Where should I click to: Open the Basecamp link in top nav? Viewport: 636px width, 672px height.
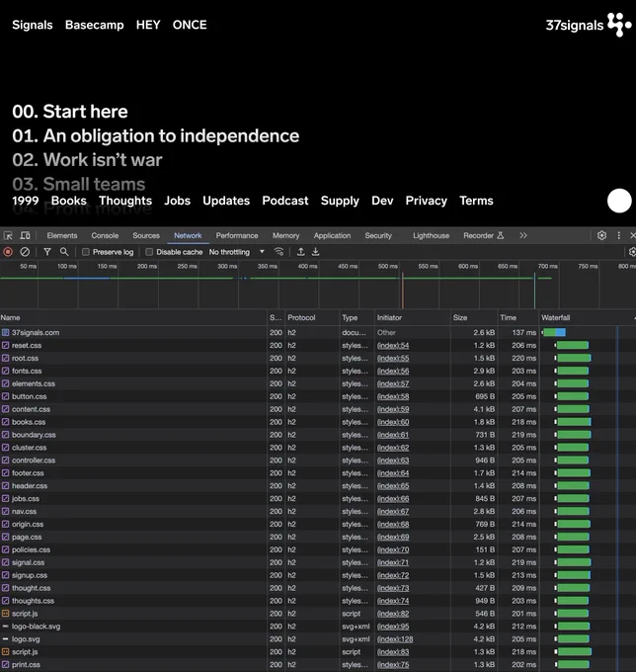(x=94, y=25)
